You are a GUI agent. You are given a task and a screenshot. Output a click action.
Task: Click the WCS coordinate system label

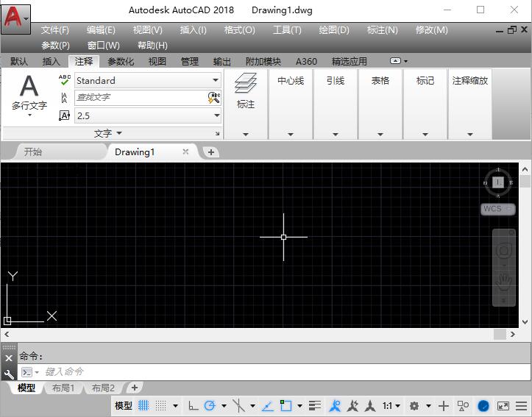tap(492, 209)
